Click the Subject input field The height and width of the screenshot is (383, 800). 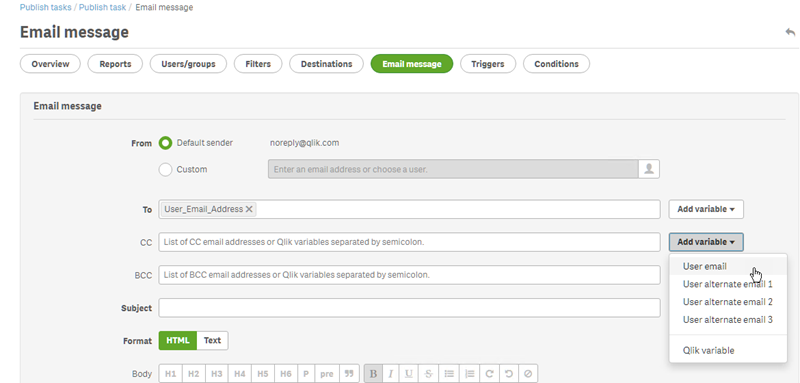tap(409, 308)
